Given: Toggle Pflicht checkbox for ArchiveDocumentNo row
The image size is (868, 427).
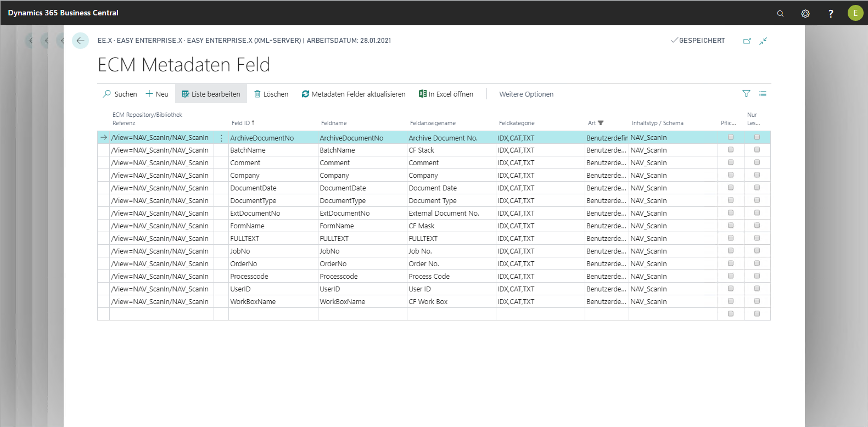Looking at the screenshot, I should (730, 137).
